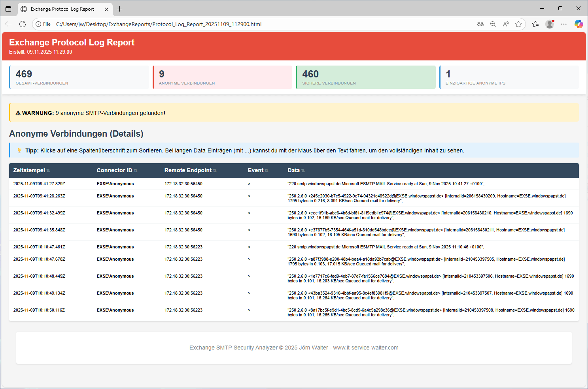
Task: Open the tab actions menu icon
Action: (x=8, y=9)
